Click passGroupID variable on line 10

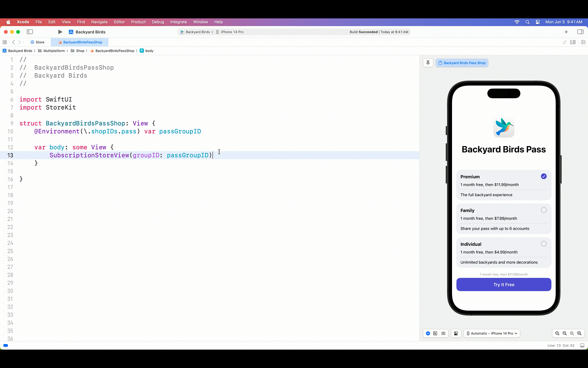[x=180, y=131]
